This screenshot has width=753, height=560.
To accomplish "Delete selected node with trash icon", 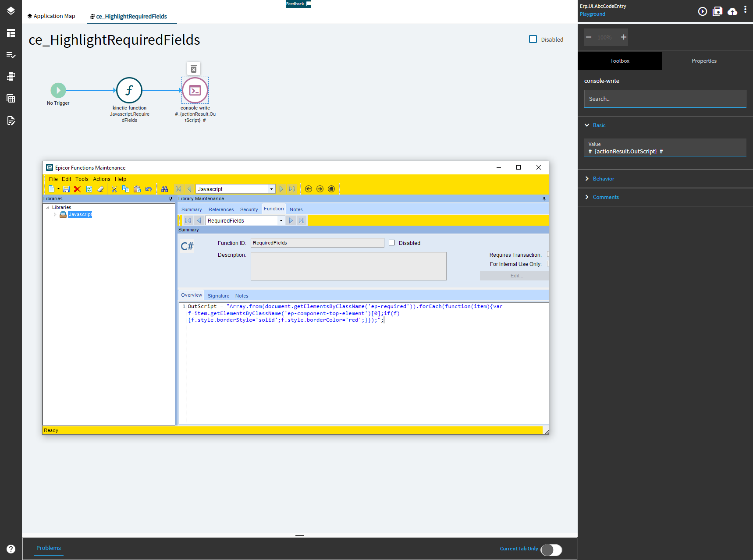I will [194, 69].
